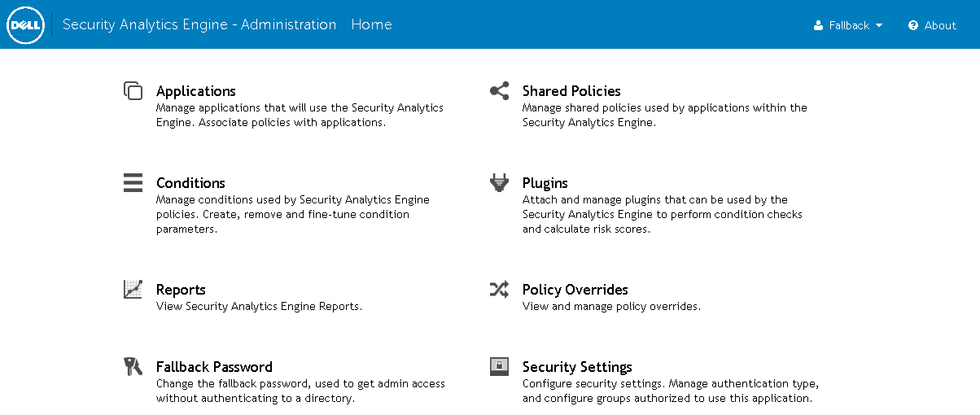Click the Applications stacked squares icon
The width and height of the screenshot is (980, 415).
point(133,91)
